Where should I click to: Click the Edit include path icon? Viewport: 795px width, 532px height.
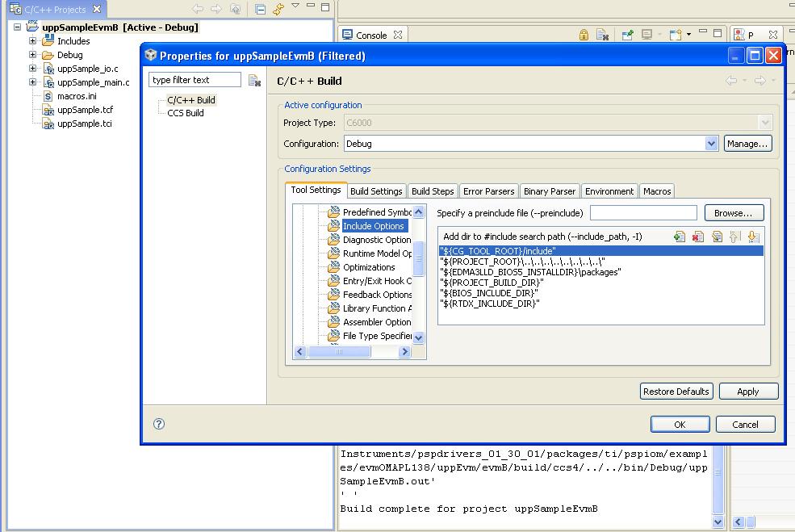coord(717,237)
